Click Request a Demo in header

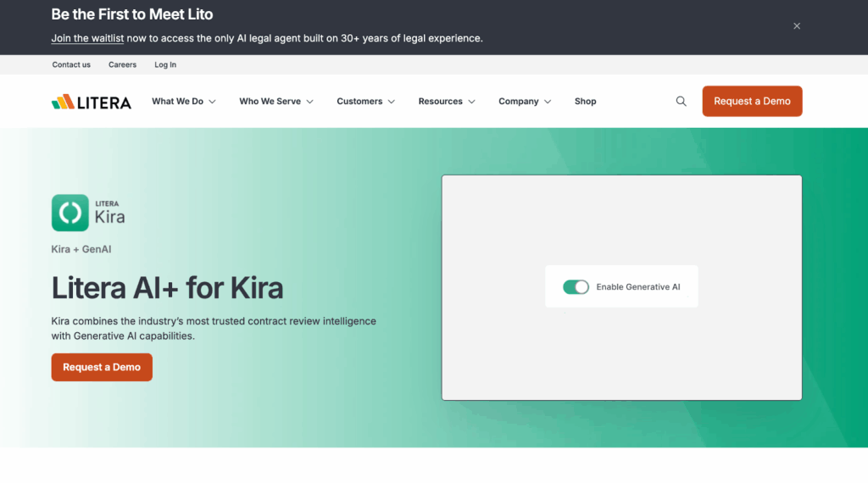753,101
